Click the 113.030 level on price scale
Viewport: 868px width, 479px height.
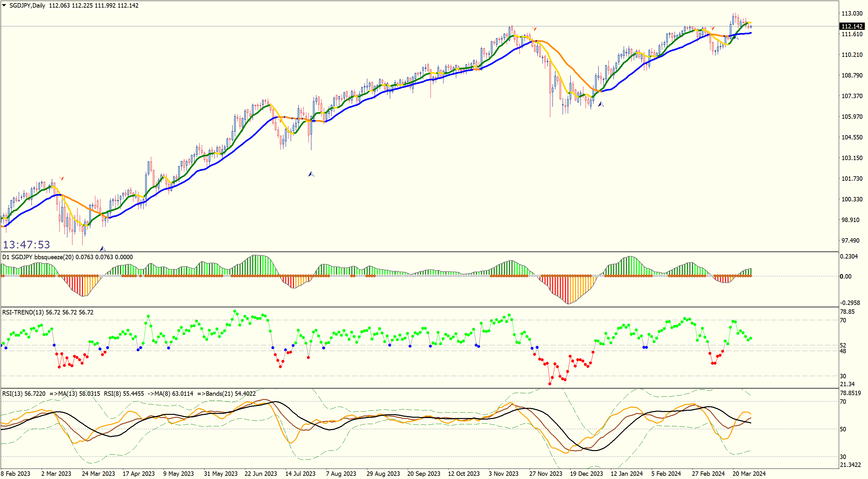click(x=852, y=13)
